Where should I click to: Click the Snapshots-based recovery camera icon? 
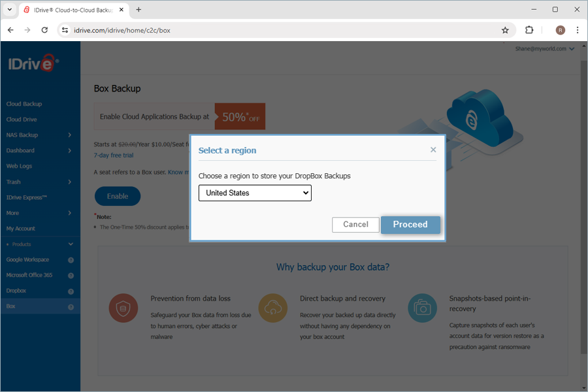(x=422, y=308)
